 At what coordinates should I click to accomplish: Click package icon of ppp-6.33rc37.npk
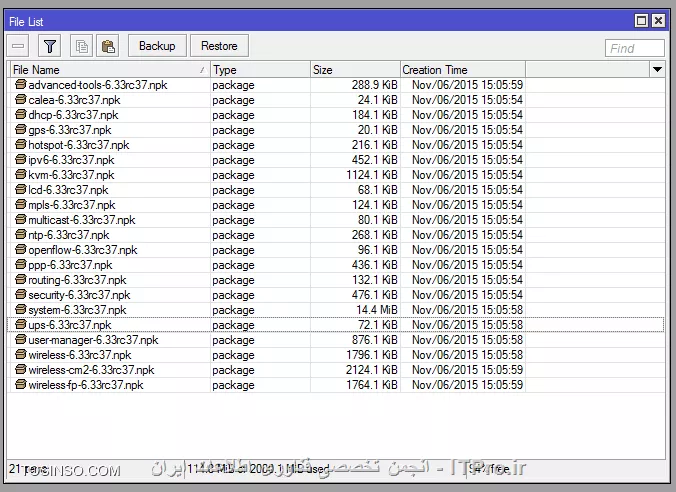click(x=20, y=264)
